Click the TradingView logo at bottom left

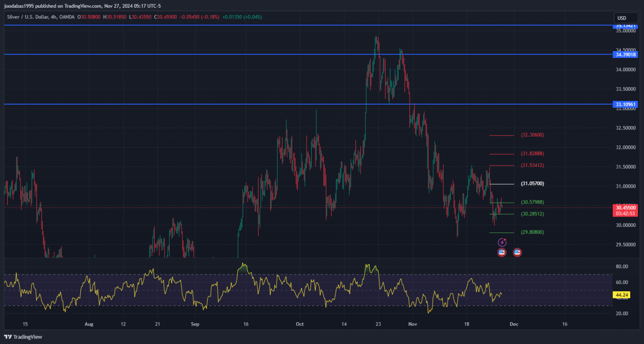point(23,337)
